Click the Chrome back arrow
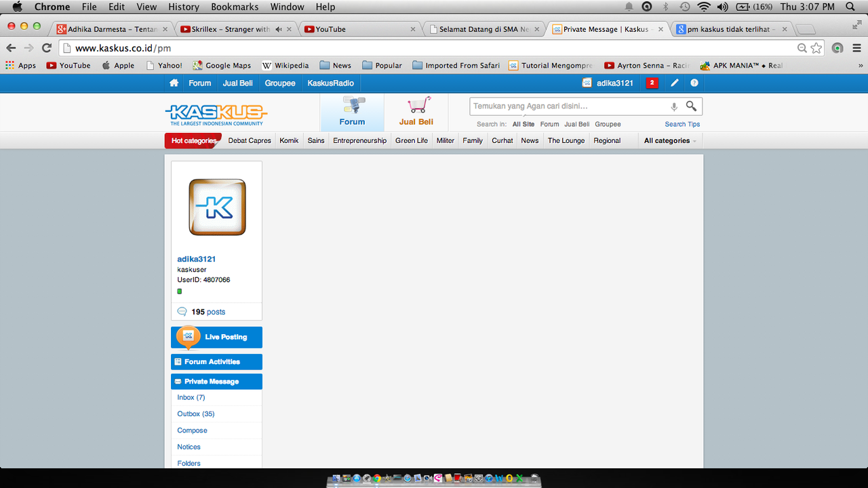Viewport: 868px width, 488px height. click(11, 47)
